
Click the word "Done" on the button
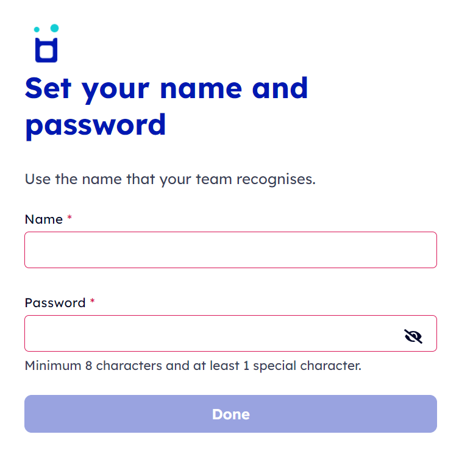click(x=230, y=414)
